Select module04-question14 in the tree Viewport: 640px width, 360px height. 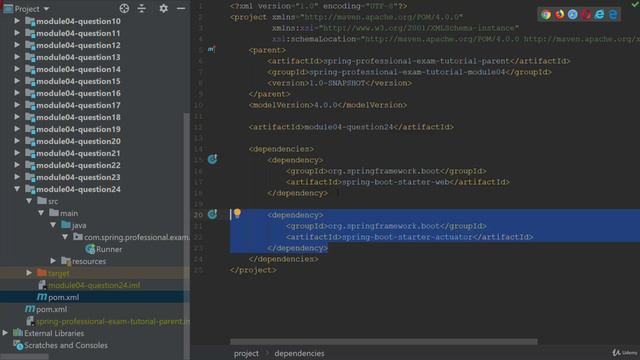(x=78, y=69)
